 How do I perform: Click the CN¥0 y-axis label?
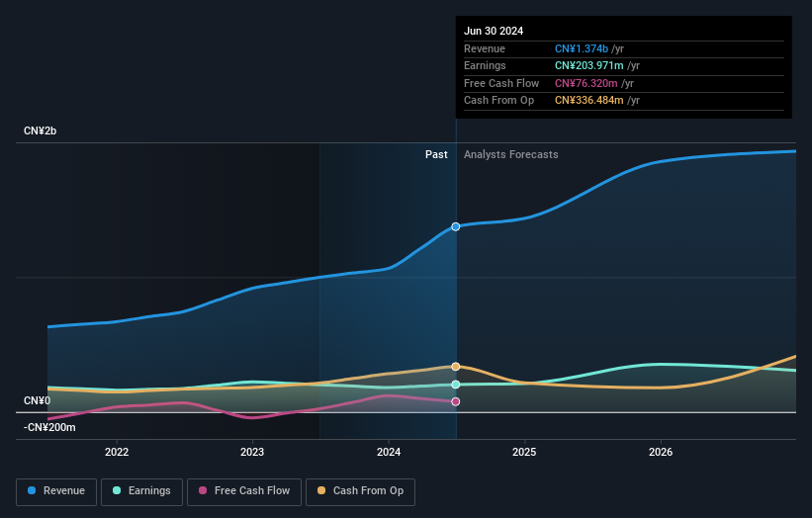point(38,401)
